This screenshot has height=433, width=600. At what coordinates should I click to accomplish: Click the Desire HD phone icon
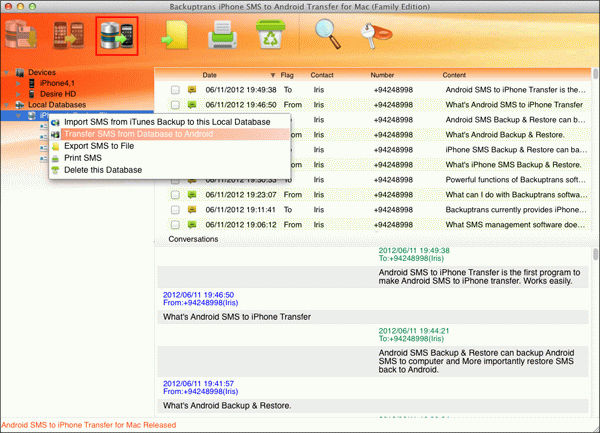(32, 94)
